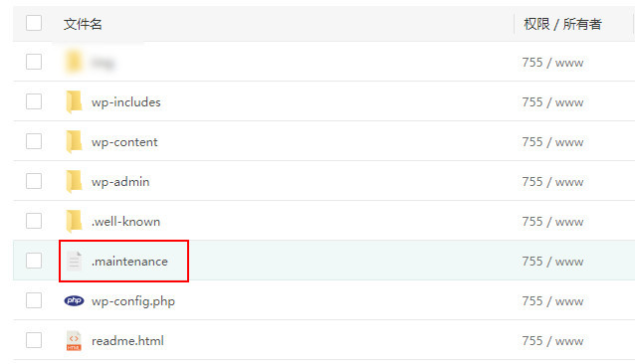Click the wp-includes folder icon
The width and height of the screenshot is (635, 364).
click(74, 101)
